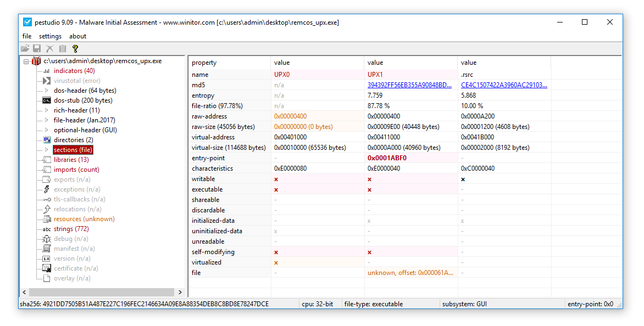Click the abc strings icon
This screenshot has height=326, width=644.
47,229
